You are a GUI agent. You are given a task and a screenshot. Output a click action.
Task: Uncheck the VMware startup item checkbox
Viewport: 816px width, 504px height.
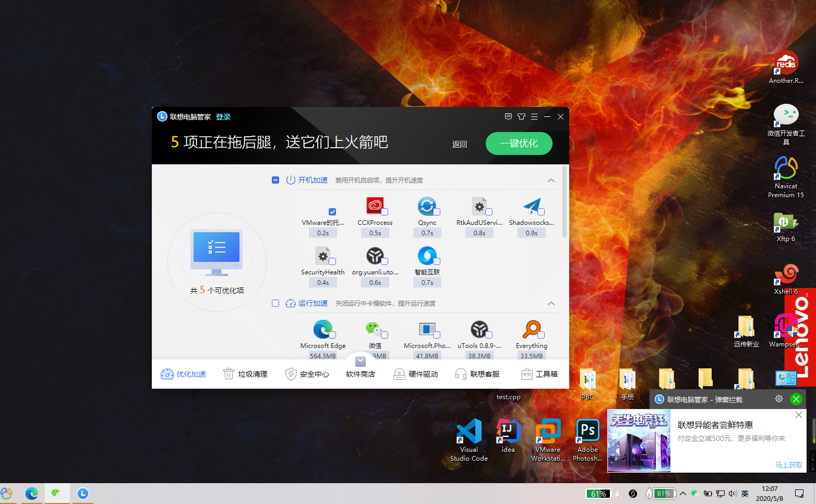[x=332, y=212]
